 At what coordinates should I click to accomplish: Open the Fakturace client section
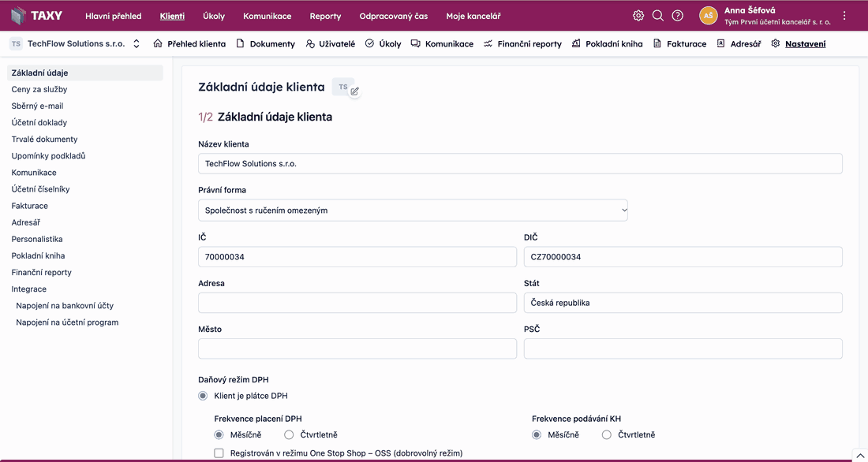click(679, 43)
